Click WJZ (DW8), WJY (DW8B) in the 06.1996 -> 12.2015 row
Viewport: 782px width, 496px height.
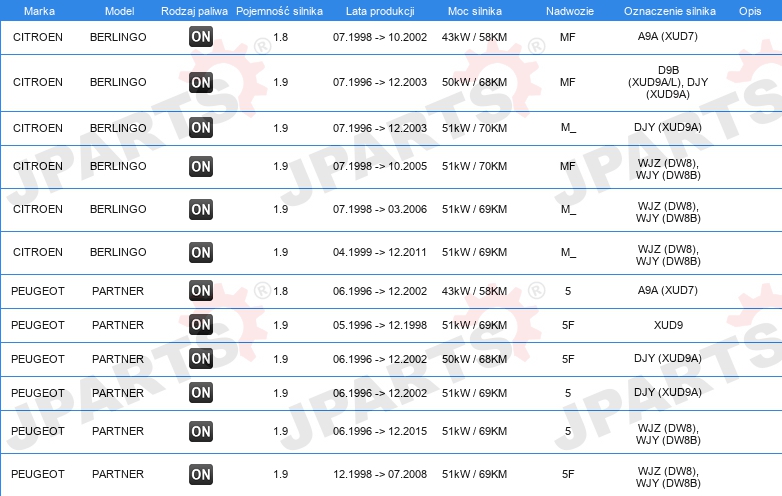coord(668,434)
